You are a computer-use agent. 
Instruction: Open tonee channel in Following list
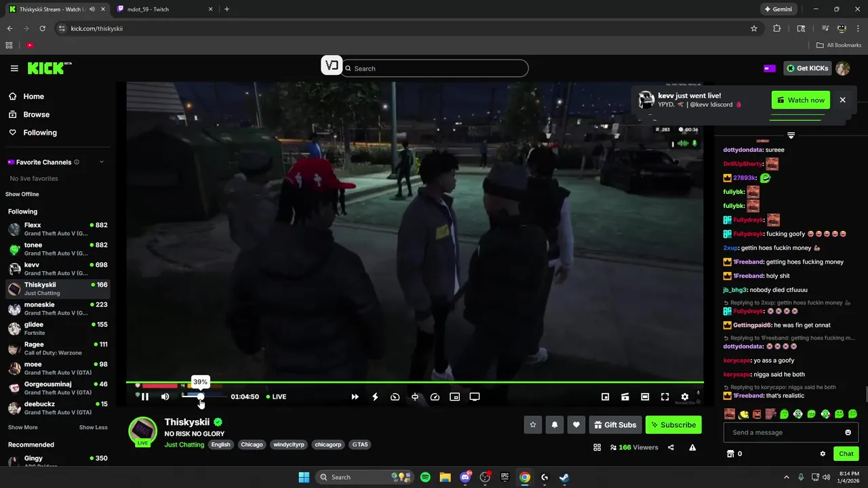58,249
